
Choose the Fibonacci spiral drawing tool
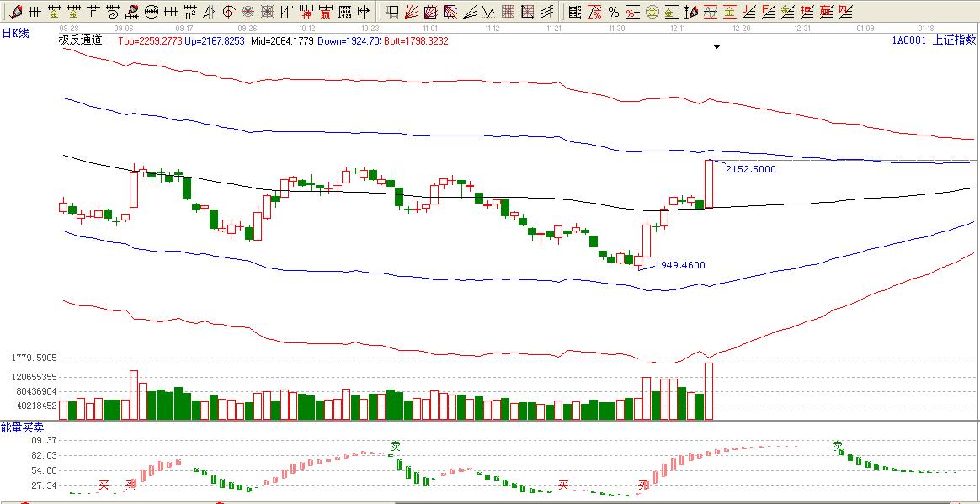(x=113, y=12)
